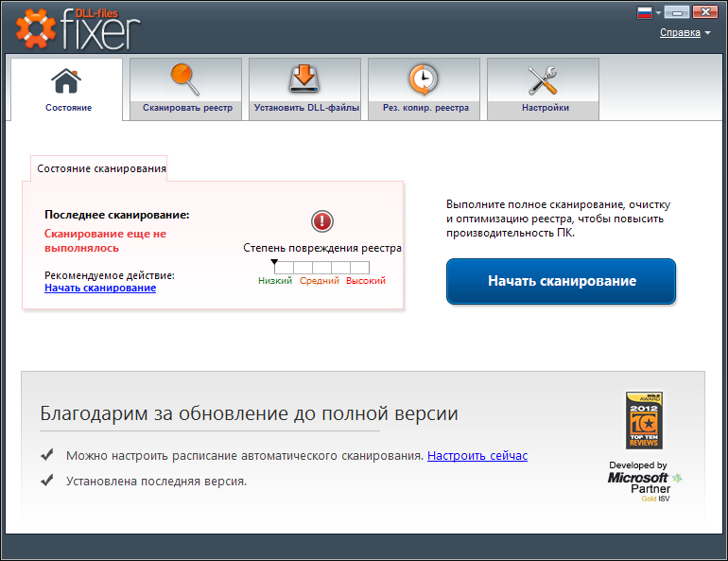Image resolution: width=728 pixels, height=561 pixels.
Task: Click the house icon on Состояние tab
Action: pos(66,80)
